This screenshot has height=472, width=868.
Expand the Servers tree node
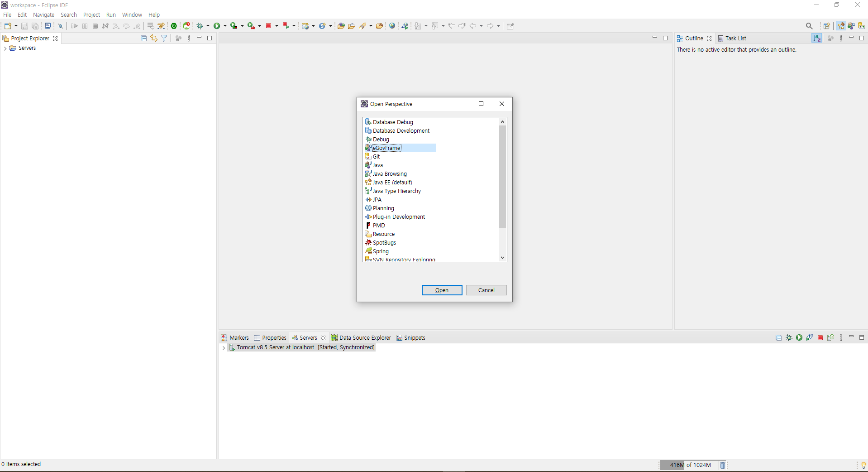pyautogui.click(x=5, y=48)
